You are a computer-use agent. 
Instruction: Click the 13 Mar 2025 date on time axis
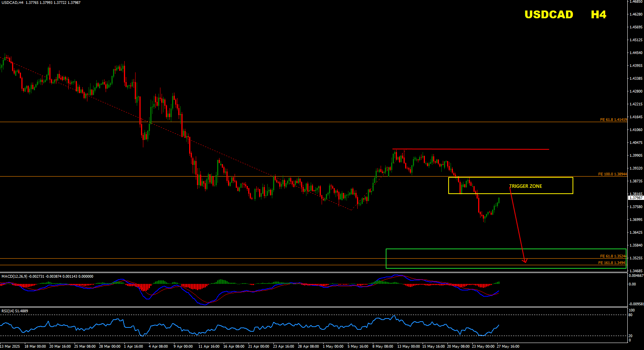(10, 346)
